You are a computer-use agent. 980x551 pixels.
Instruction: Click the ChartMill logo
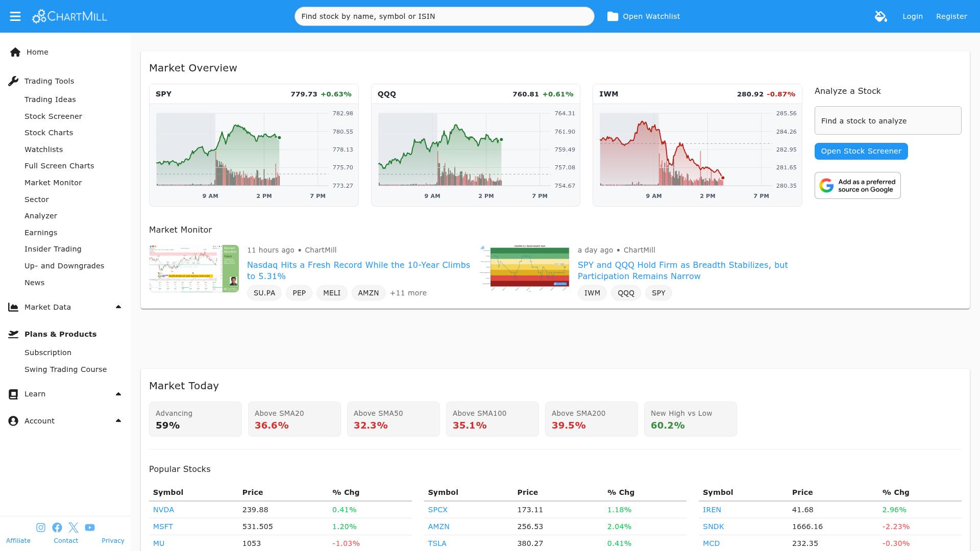[x=69, y=16]
